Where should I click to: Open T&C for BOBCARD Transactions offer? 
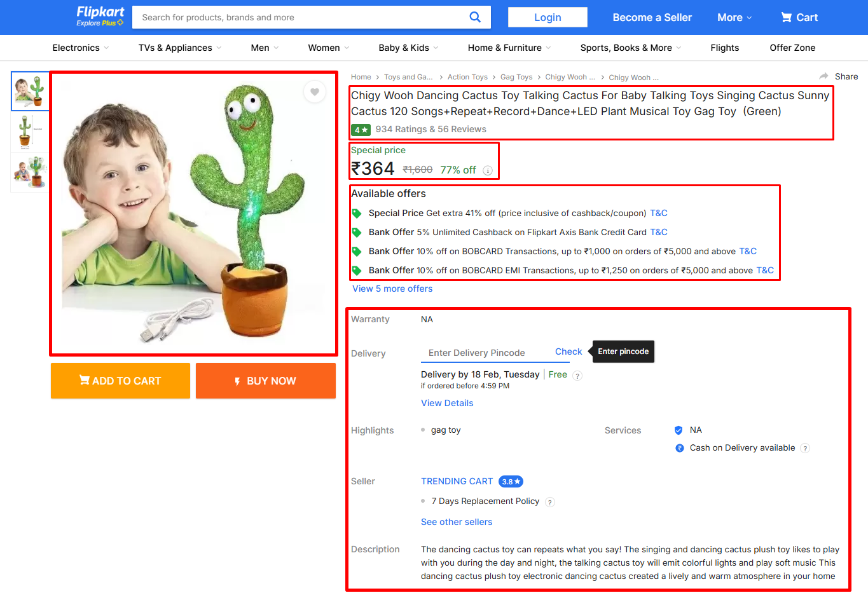748,251
